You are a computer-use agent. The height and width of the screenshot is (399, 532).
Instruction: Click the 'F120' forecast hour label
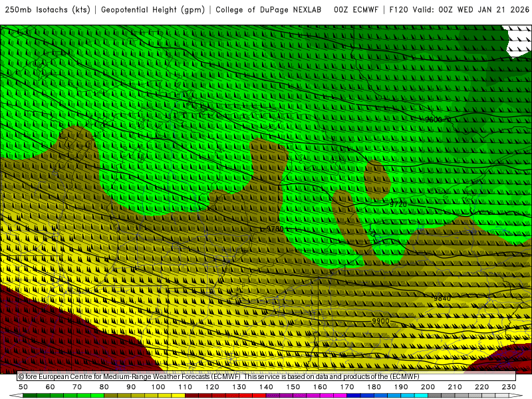click(398, 10)
